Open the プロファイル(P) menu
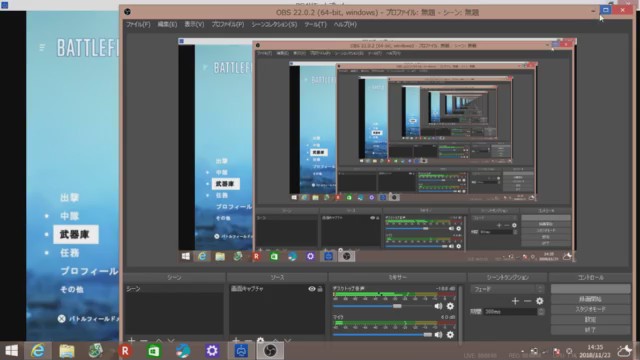This screenshot has height=360, width=640. click(228, 24)
